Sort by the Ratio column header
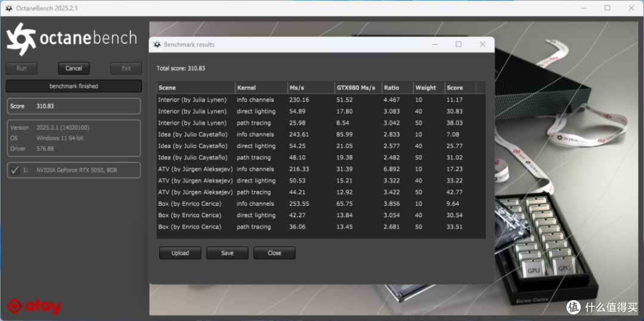Viewport: 644px width, 321px height. coord(398,88)
